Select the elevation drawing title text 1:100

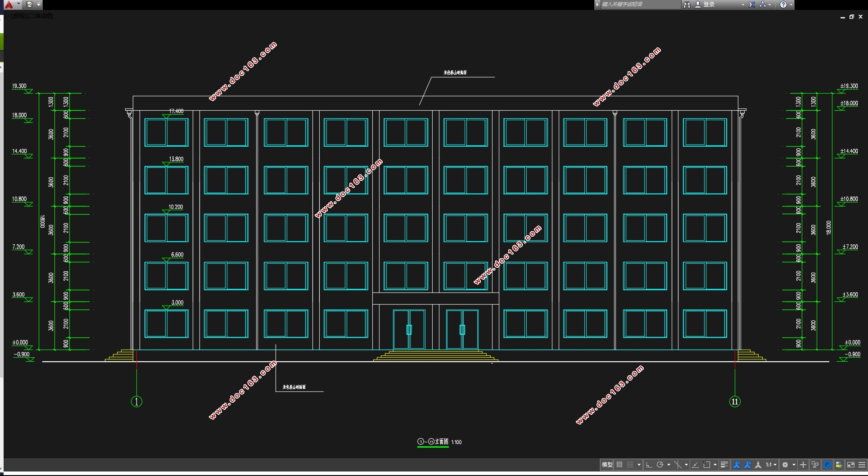pyautogui.click(x=457, y=442)
